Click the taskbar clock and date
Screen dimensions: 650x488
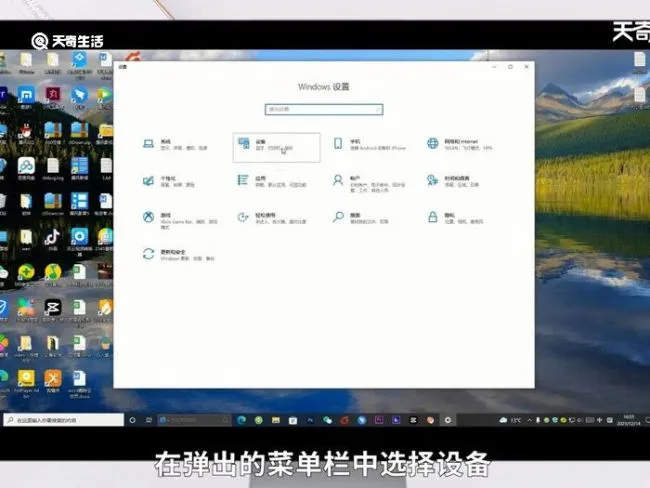(629, 420)
